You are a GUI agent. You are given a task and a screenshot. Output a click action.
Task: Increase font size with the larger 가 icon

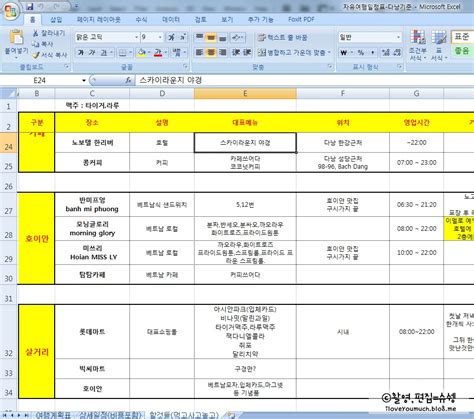coord(171,37)
